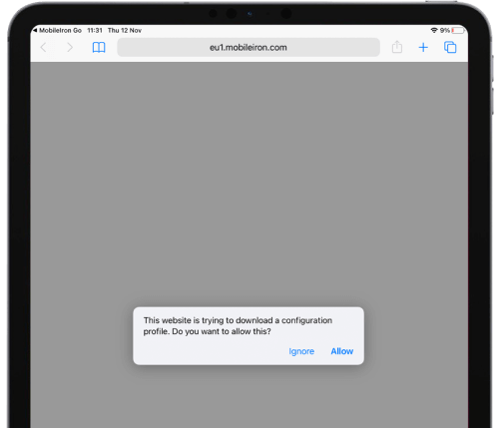Allow the configuration profile download

tap(341, 351)
